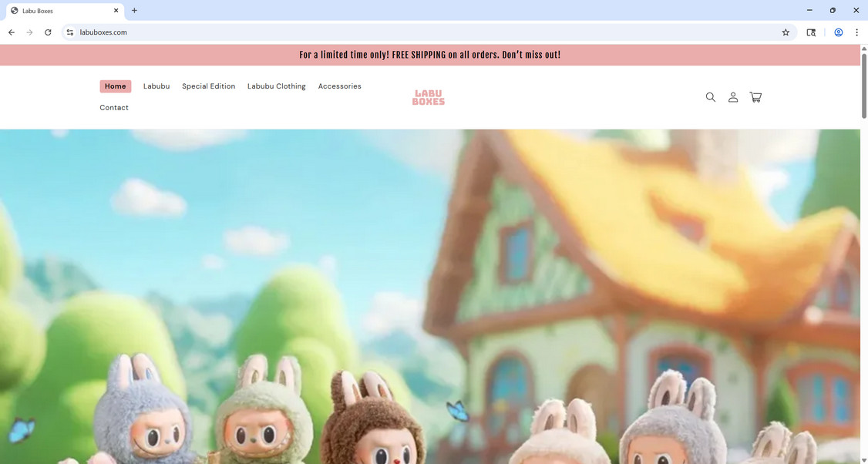Open Chrome three-dot menu
This screenshot has height=464, width=868.
click(x=856, y=32)
